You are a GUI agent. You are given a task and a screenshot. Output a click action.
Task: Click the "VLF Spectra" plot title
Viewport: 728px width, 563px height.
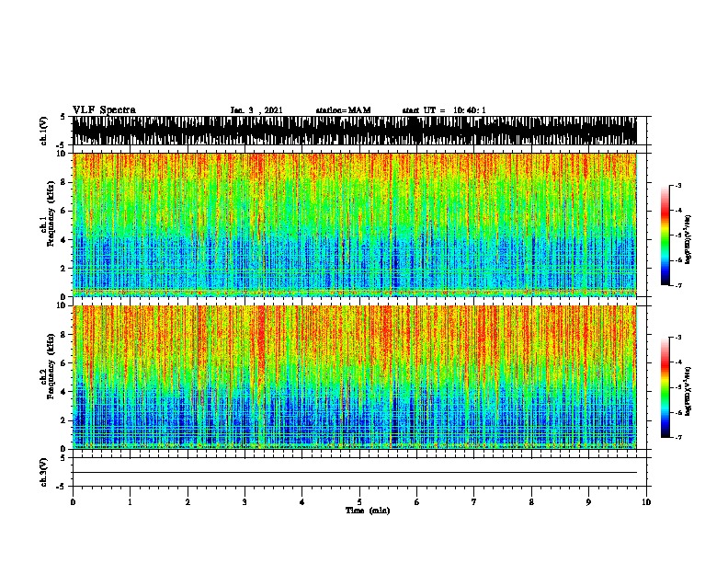click(x=105, y=110)
